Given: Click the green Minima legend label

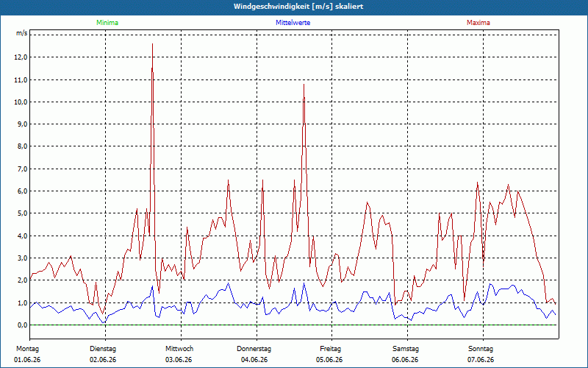Looking at the screenshot, I should pos(107,23).
